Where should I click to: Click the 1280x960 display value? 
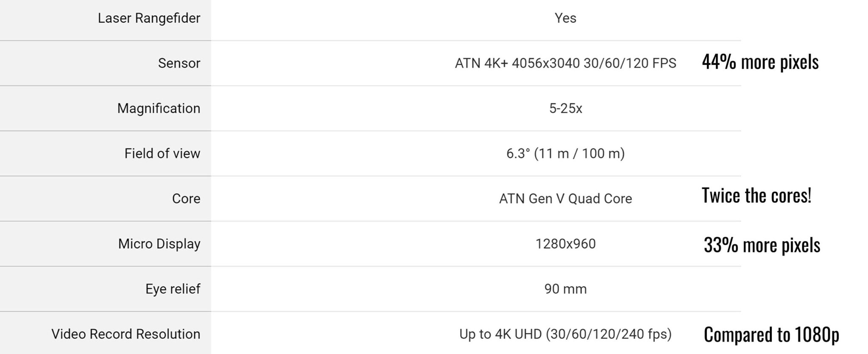[565, 244]
